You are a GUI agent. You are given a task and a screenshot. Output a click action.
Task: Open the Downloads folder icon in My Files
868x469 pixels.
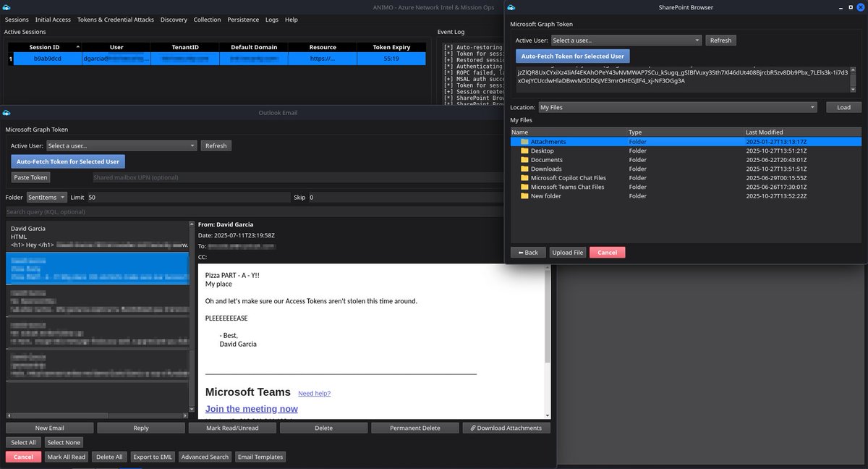tap(525, 169)
